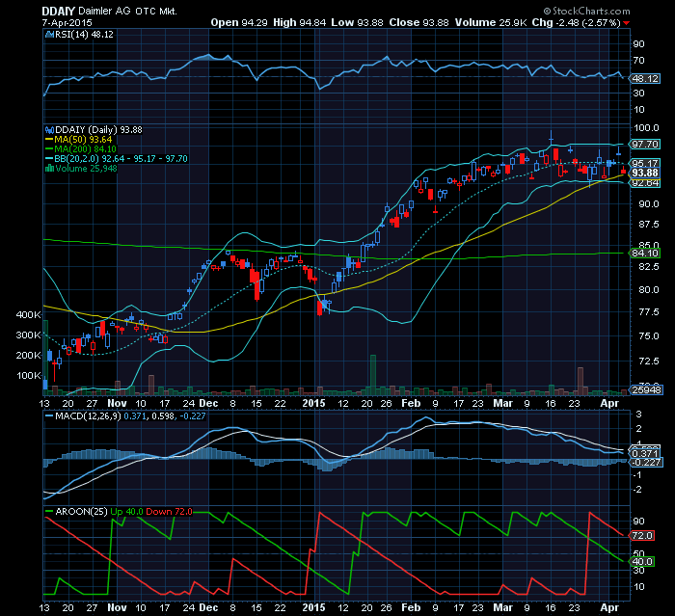This screenshot has width=675, height=616.
Task: Click the 2015 label on price chart axis
Action: [x=313, y=403]
